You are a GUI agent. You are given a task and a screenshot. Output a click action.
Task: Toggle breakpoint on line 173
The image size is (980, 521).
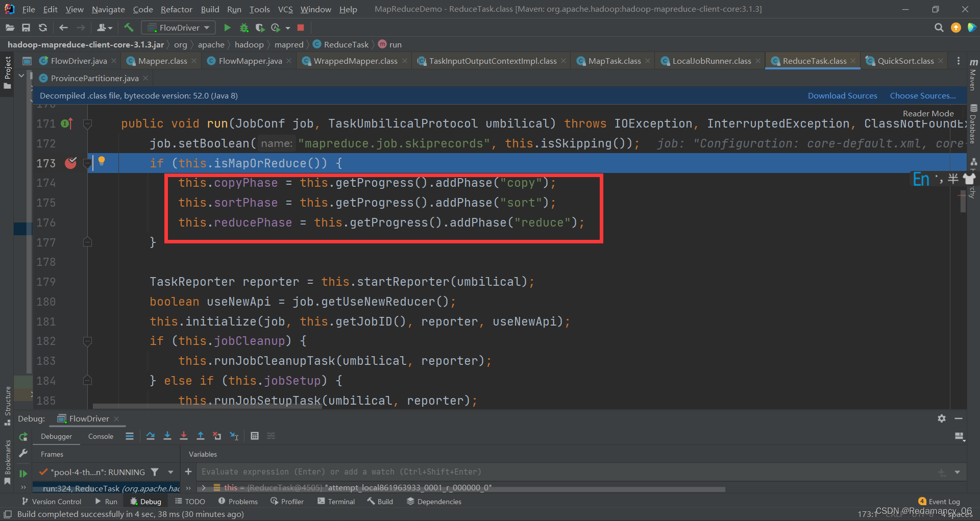tap(70, 163)
